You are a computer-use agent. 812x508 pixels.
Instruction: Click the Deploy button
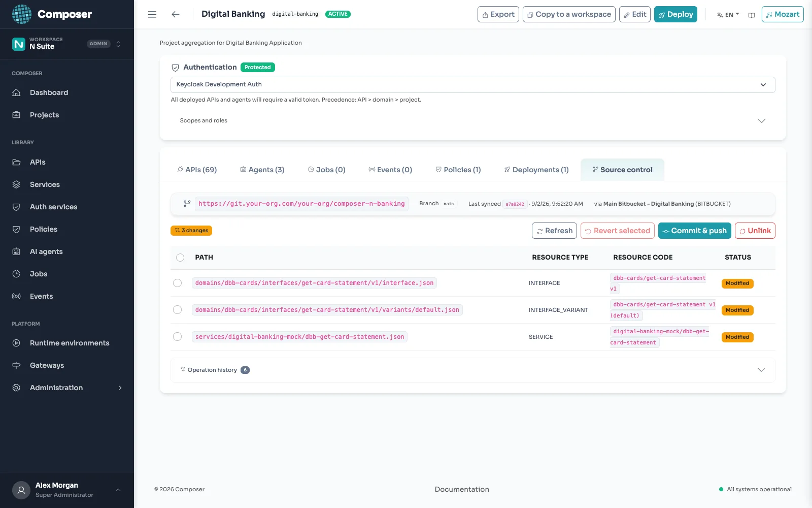click(x=675, y=14)
